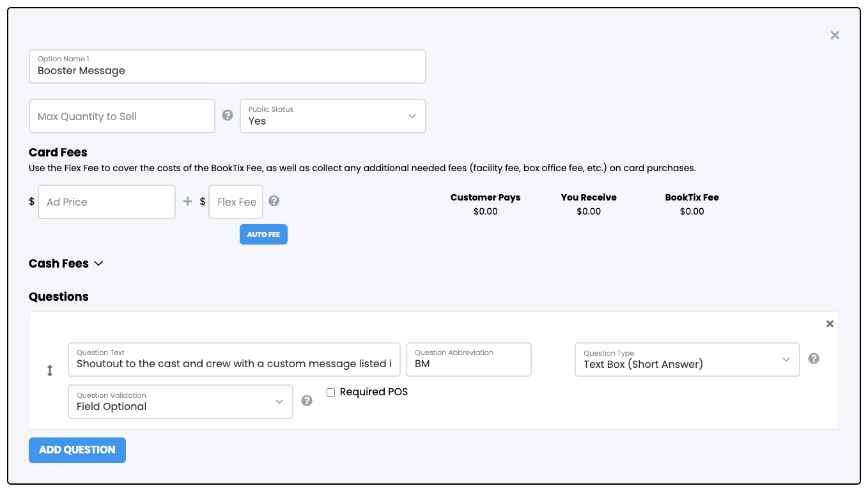Image resolution: width=868 pixels, height=493 pixels.
Task: Open the Public Status dropdown
Action: click(x=332, y=116)
